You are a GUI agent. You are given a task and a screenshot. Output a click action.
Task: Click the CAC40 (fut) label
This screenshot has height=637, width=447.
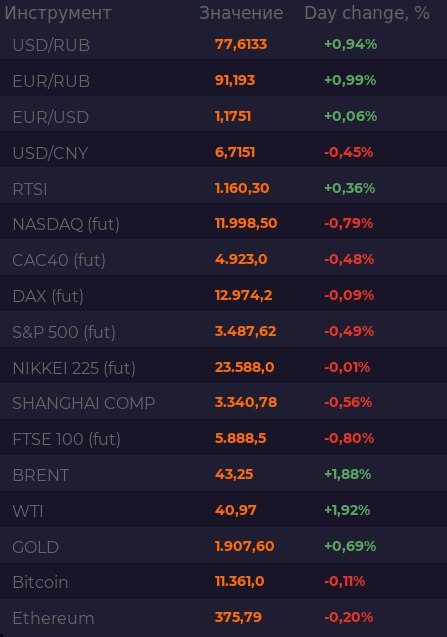tap(59, 260)
